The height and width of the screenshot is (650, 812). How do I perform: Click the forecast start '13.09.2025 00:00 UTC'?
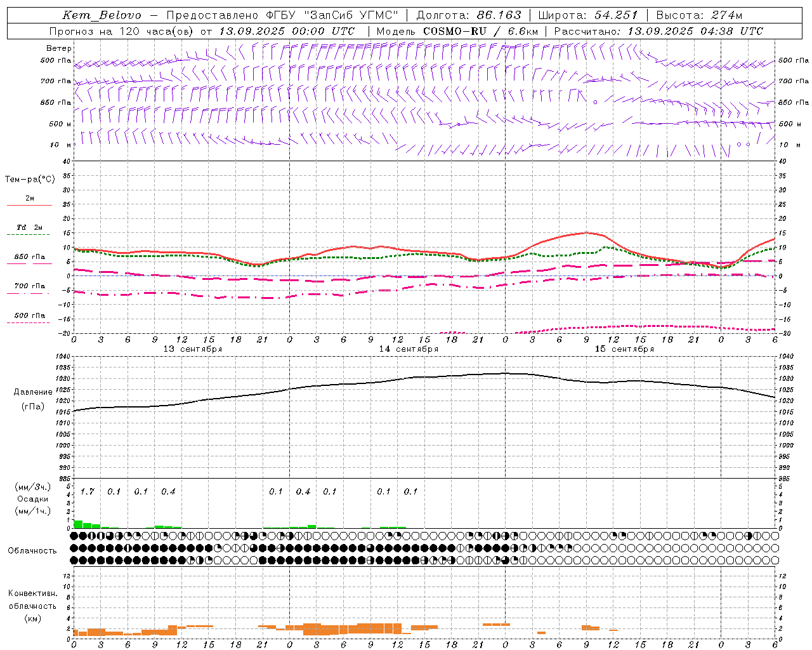[x=287, y=31]
